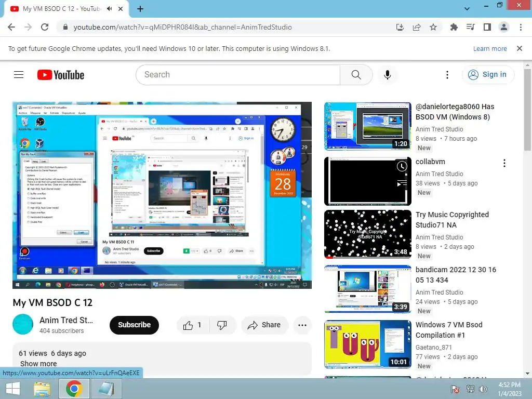Image resolution: width=532 pixels, height=399 pixels.
Task: Click the search magnifier button
Action: (x=356, y=75)
